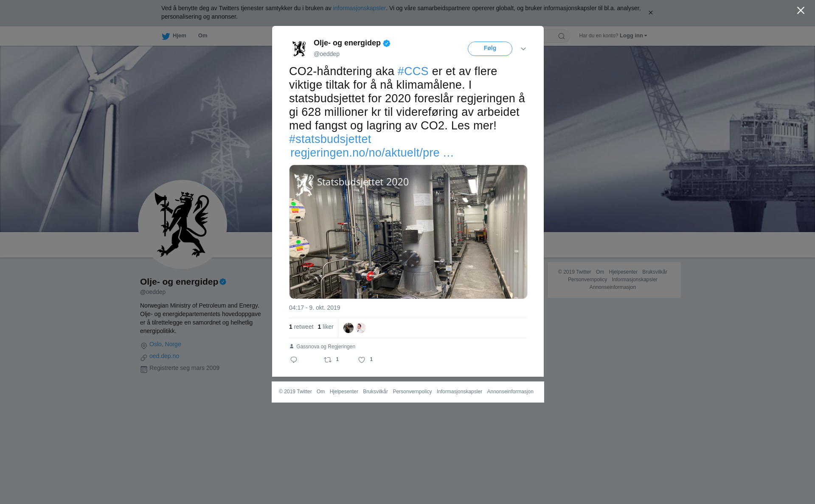The image size is (815, 504).
Task: Click second liker's avatar thumbnail
Action: (361, 328)
